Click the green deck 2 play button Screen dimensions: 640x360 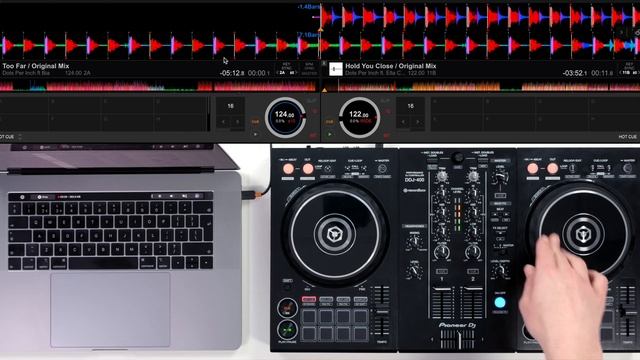[329, 134]
